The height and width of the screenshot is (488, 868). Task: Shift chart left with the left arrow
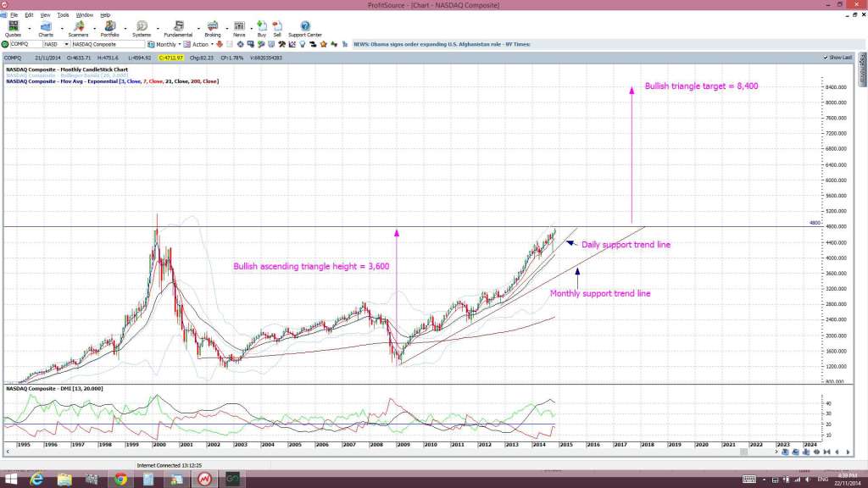point(837,452)
